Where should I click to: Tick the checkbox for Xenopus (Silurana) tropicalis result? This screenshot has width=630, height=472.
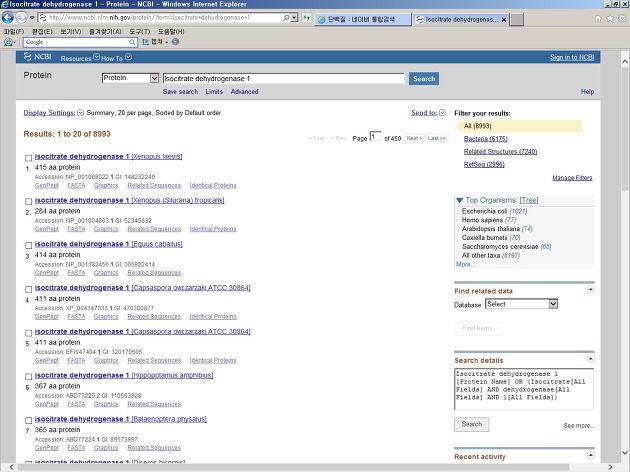[x=29, y=202]
